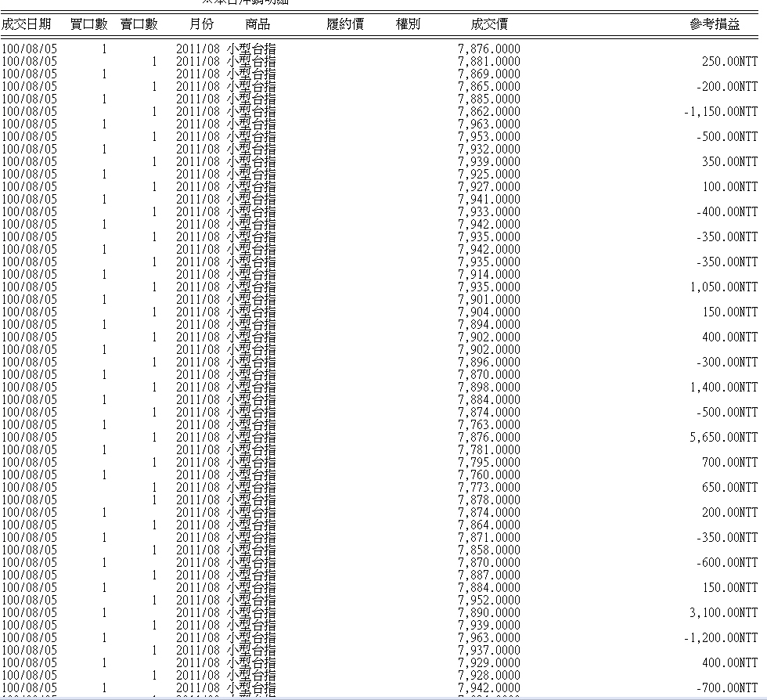Screen dimensions: 767x700
Task: Select the 履約價 column header
Action: coord(345,24)
